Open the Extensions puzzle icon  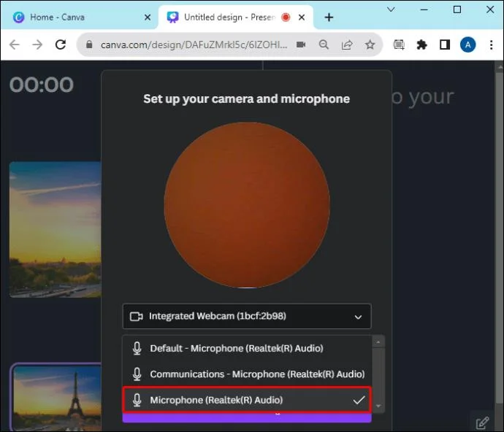(x=421, y=45)
